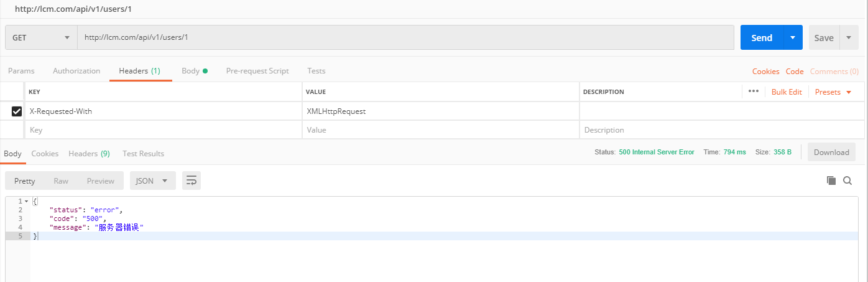Image resolution: width=868 pixels, height=282 pixels.
Task: Switch to the Raw response view
Action: pos(61,181)
